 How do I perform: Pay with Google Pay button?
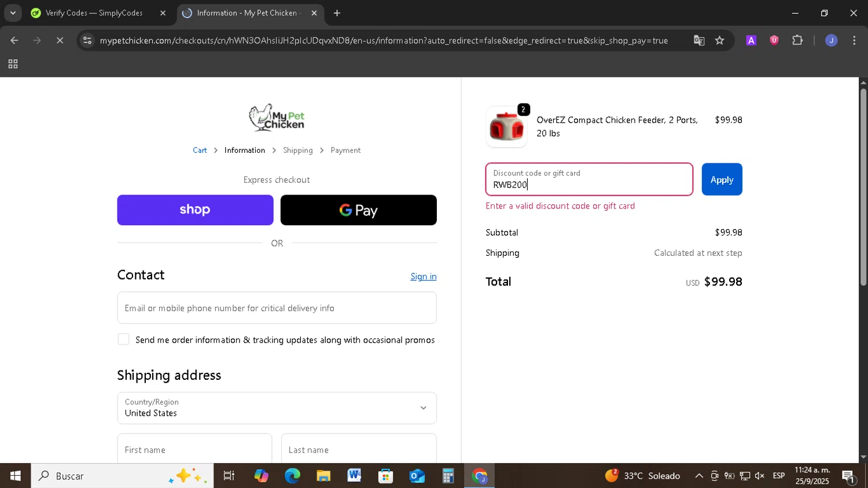point(359,210)
